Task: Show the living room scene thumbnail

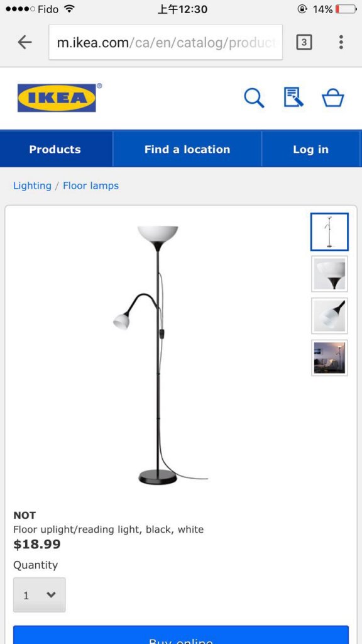Action: tap(329, 358)
